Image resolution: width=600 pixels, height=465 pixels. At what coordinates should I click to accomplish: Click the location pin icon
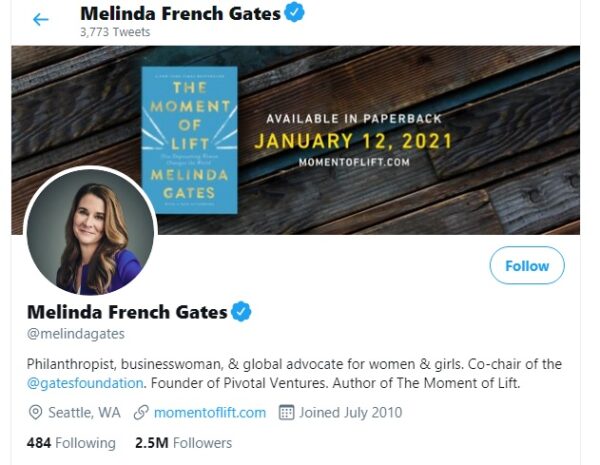tap(35, 412)
